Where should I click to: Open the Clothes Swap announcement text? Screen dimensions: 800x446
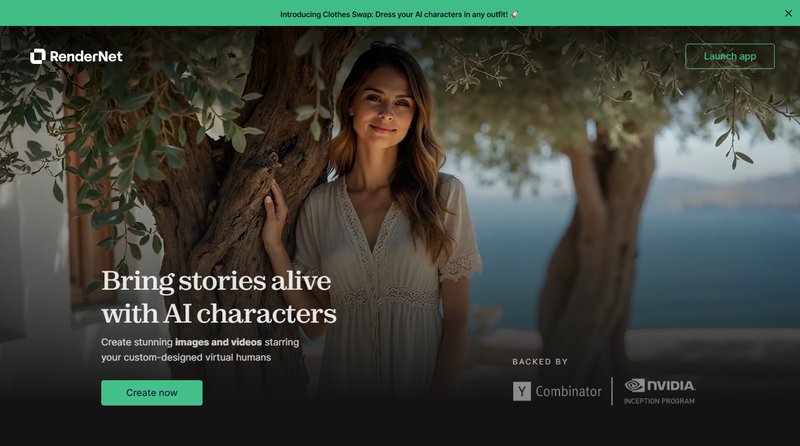394,14
